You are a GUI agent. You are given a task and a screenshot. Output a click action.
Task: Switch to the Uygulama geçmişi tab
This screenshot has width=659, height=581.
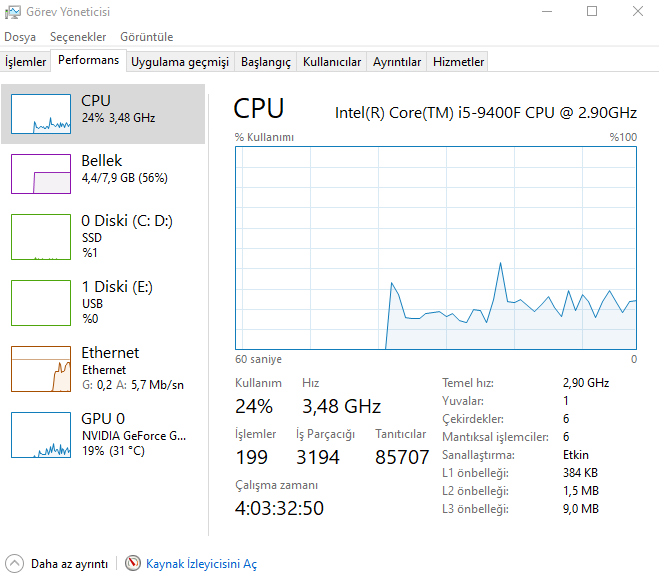[x=180, y=62]
